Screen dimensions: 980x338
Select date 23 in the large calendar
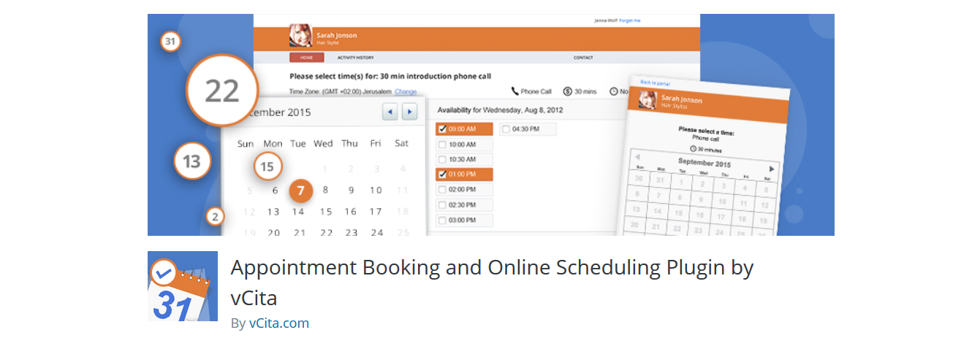pyautogui.click(x=352, y=233)
